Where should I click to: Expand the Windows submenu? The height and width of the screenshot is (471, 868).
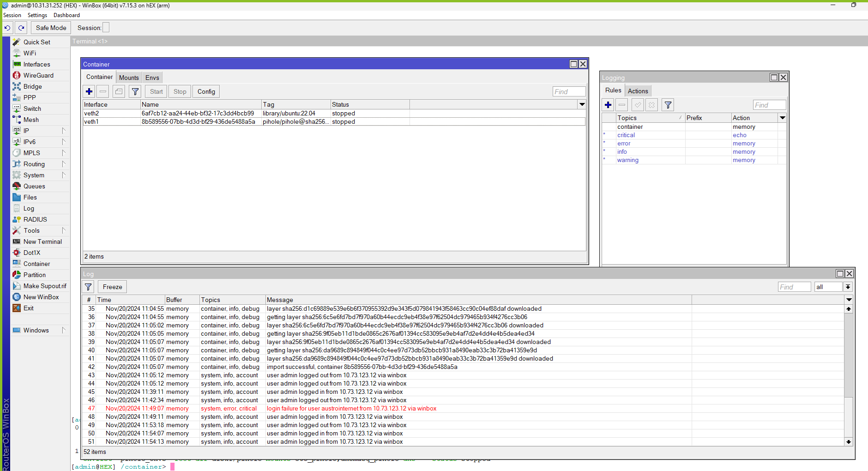[64, 330]
